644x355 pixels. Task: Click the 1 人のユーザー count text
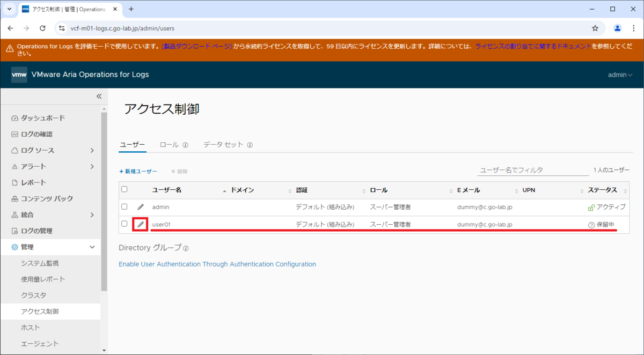pyautogui.click(x=611, y=169)
